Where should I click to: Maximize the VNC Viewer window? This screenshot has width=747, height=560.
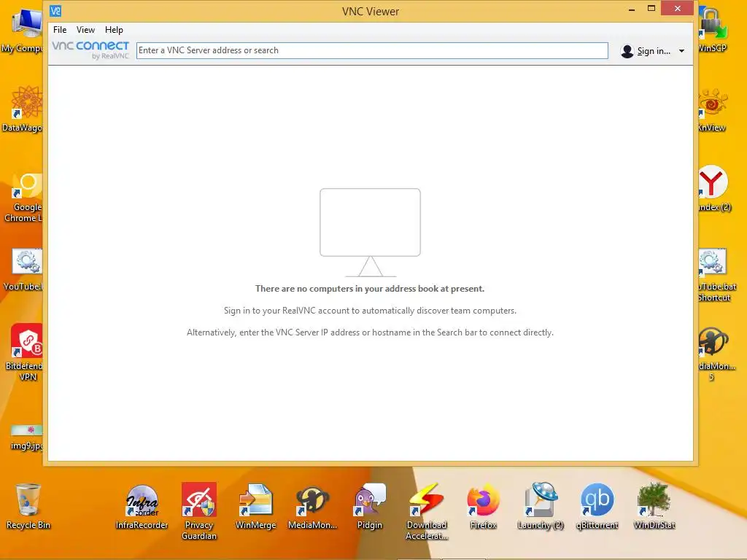(x=651, y=9)
